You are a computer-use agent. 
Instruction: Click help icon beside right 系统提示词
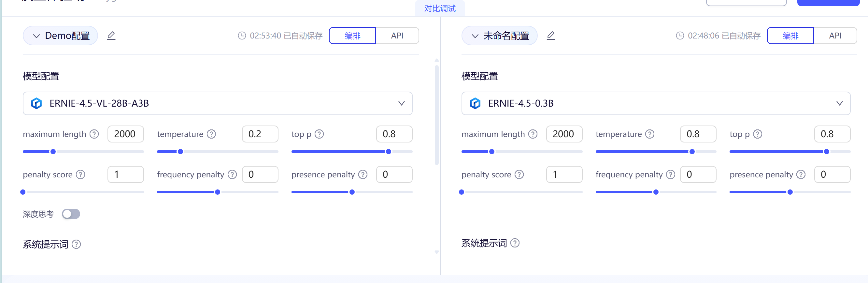(515, 243)
